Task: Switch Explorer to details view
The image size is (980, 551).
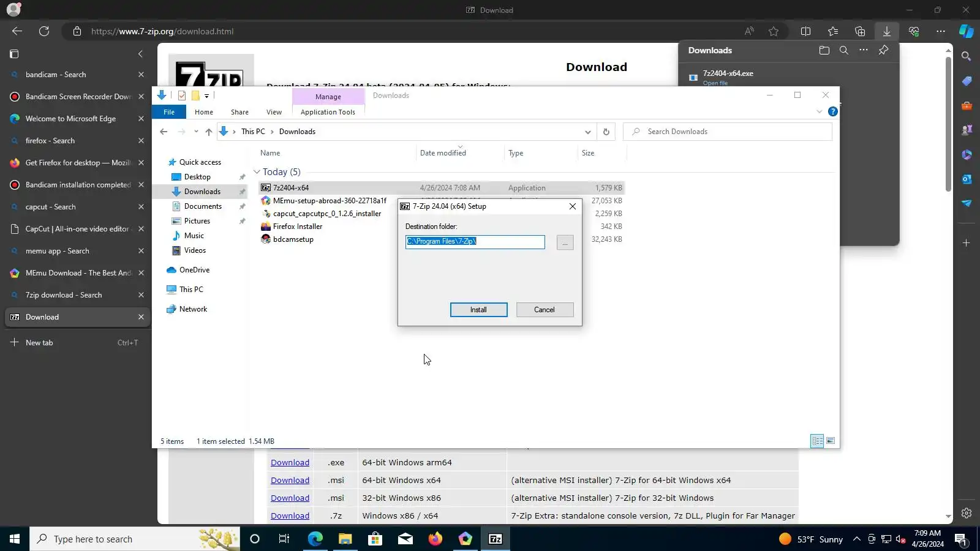Action: 817,441
